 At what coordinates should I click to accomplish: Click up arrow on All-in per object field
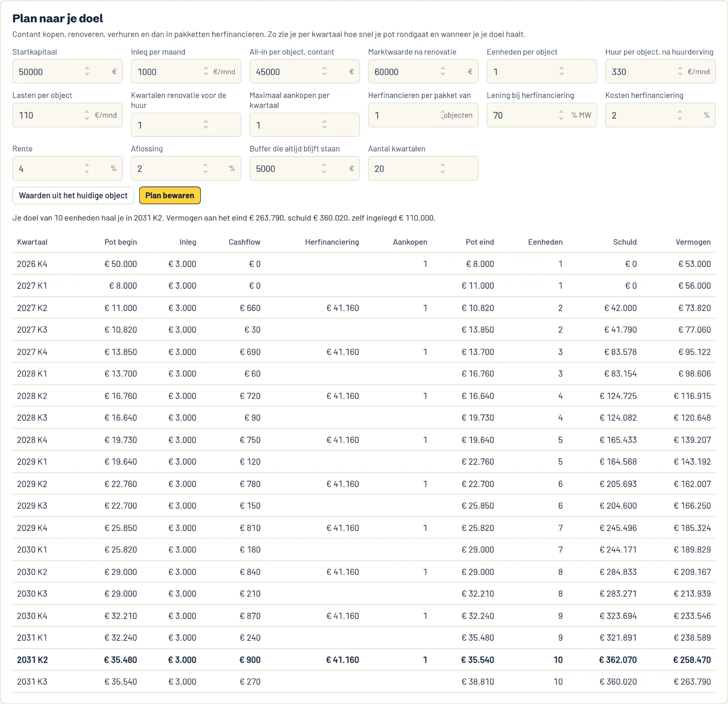[324, 69]
